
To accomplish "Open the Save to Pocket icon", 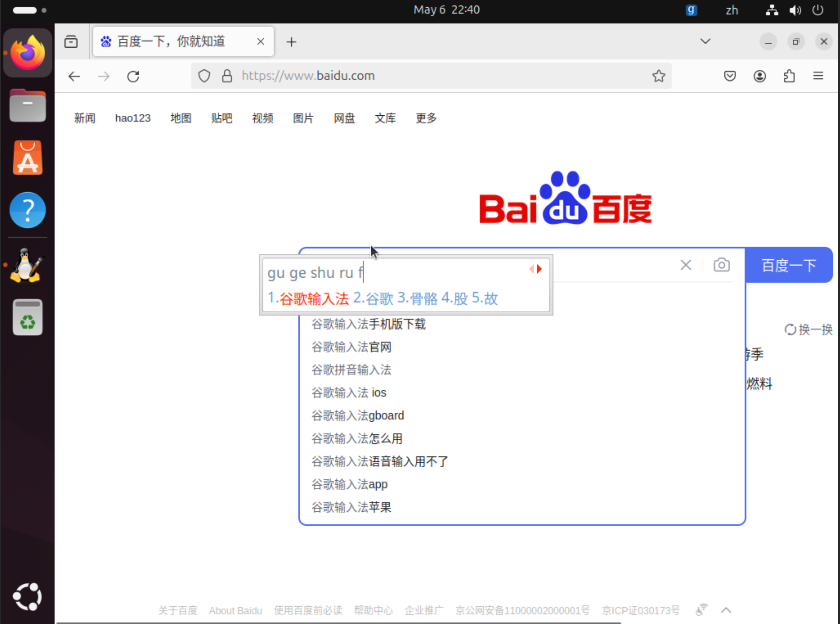I will [x=730, y=76].
